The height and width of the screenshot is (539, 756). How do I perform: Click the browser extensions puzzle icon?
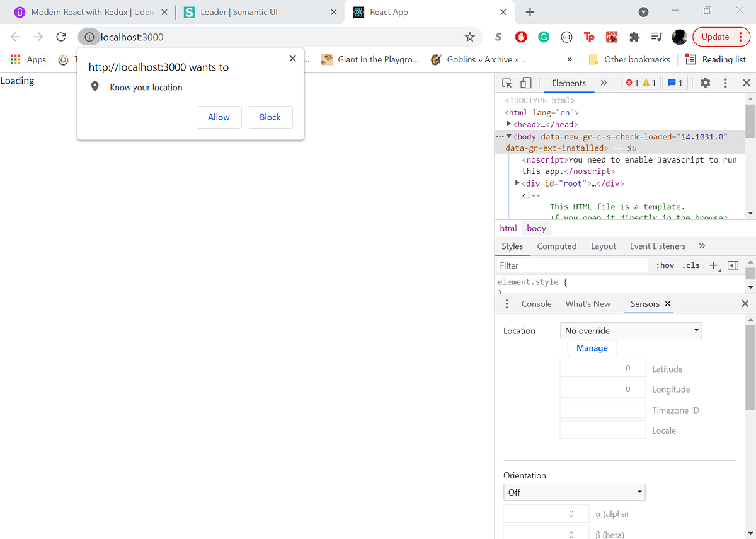click(x=634, y=37)
